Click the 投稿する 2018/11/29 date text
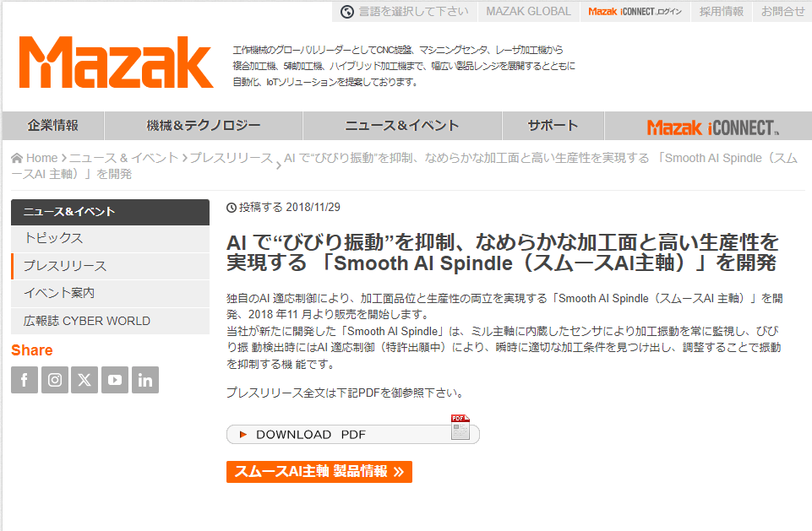Screen dimensions: 812x531 pos(290,208)
